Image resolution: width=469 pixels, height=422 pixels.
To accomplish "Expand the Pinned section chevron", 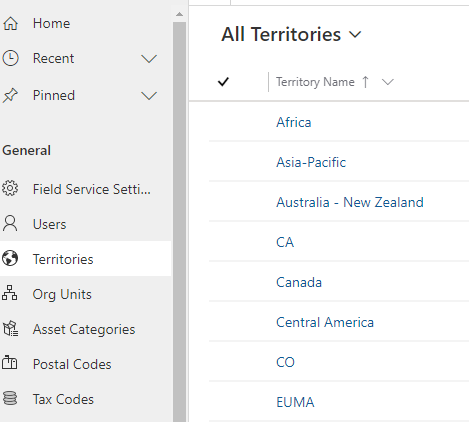I will click(x=149, y=96).
